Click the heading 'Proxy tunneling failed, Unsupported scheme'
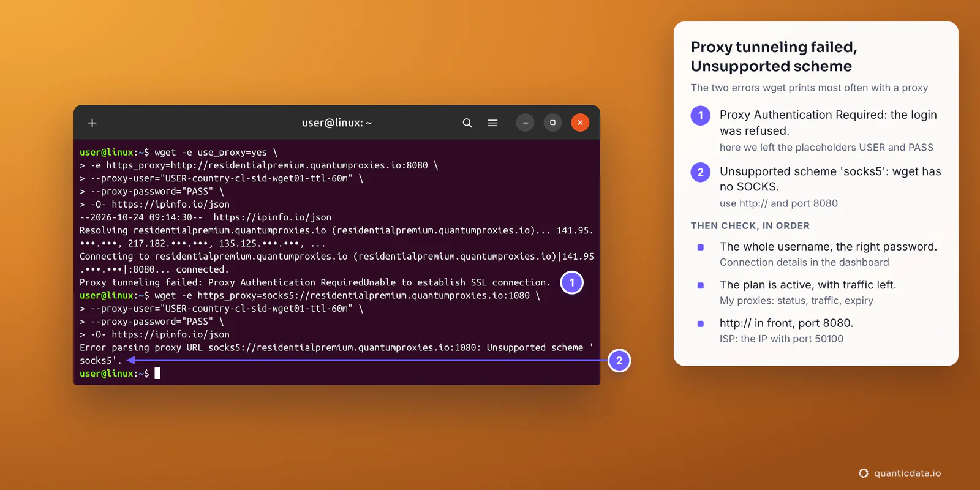Screen dimensions: 980x490 click(x=774, y=56)
